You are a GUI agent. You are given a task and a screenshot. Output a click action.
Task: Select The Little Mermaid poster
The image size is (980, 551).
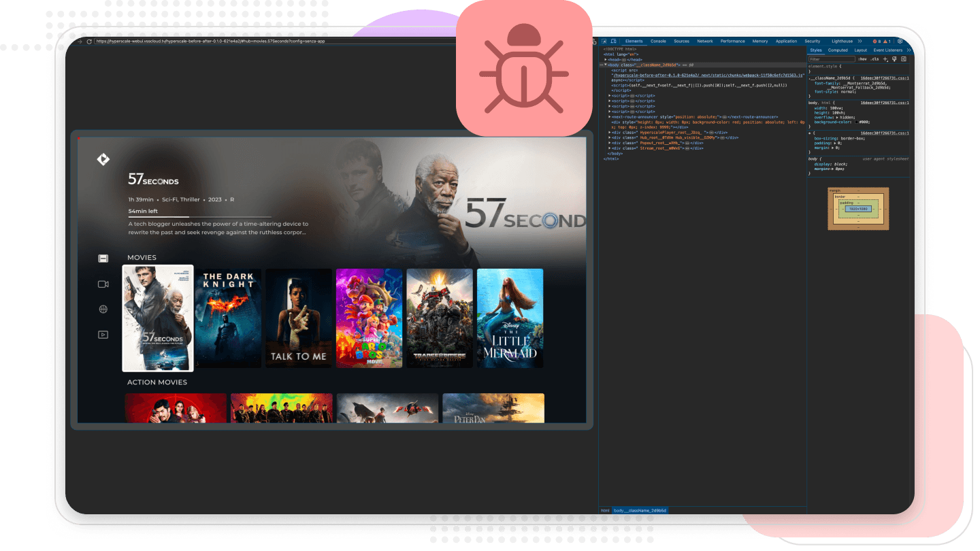pyautogui.click(x=510, y=318)
